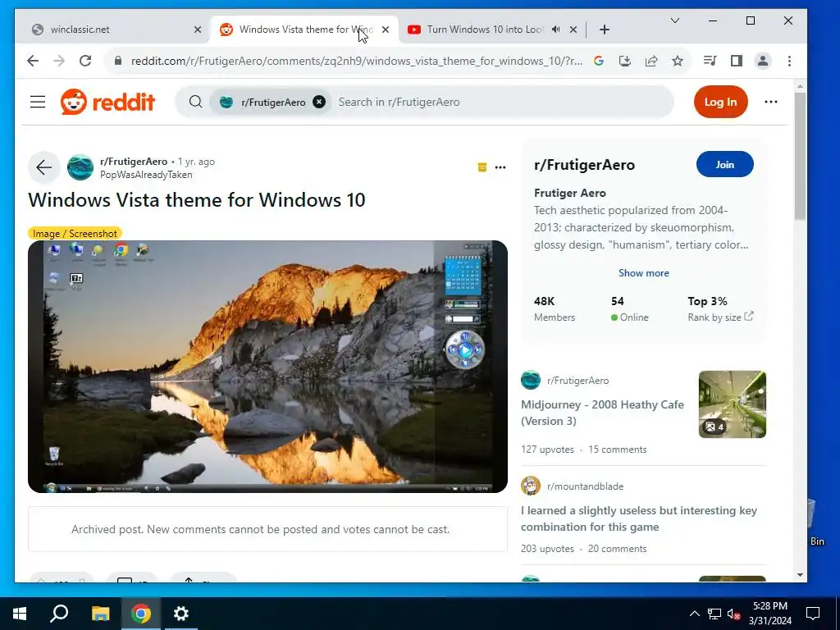The height and width of the screenshot is (630, 840).
Task: Click the install app icon in address bar
Action: click(x=624, y=61)
